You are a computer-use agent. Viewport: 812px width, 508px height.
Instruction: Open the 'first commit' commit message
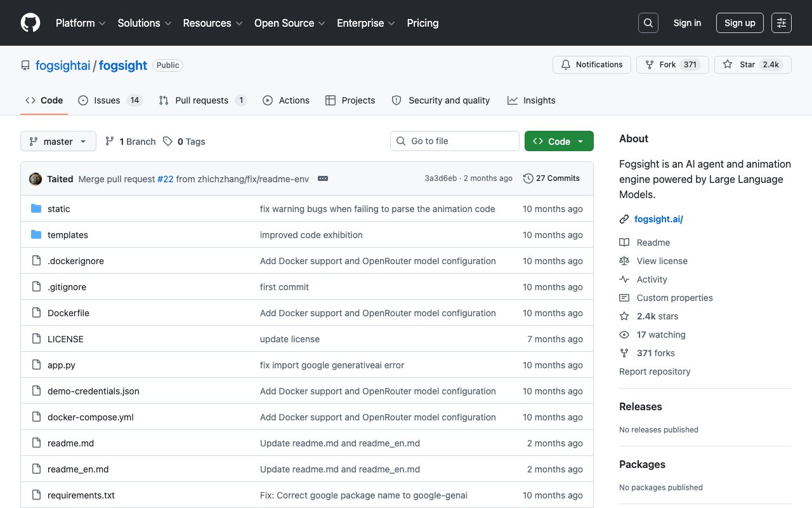click(x=284, y=287)
